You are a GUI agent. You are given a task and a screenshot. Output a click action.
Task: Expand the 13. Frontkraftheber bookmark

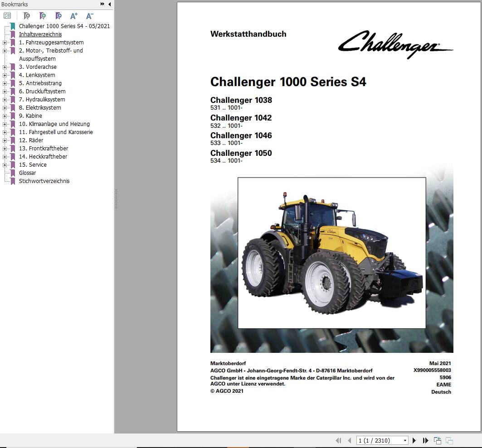tap(5, 149)
